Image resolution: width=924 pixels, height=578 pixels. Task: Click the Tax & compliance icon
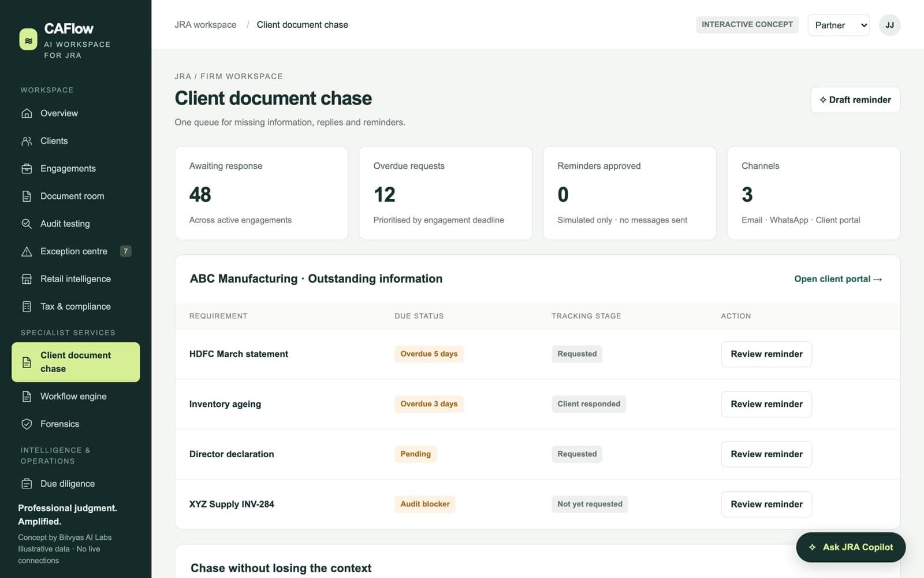pyautogui.click(x=27, y=306)
